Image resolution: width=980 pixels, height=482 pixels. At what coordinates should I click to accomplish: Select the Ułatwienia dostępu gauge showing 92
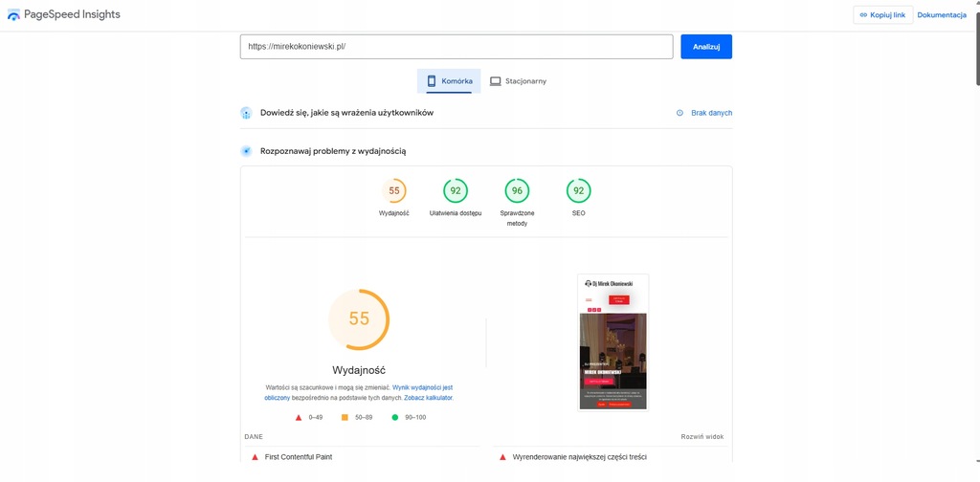[456, 191]
